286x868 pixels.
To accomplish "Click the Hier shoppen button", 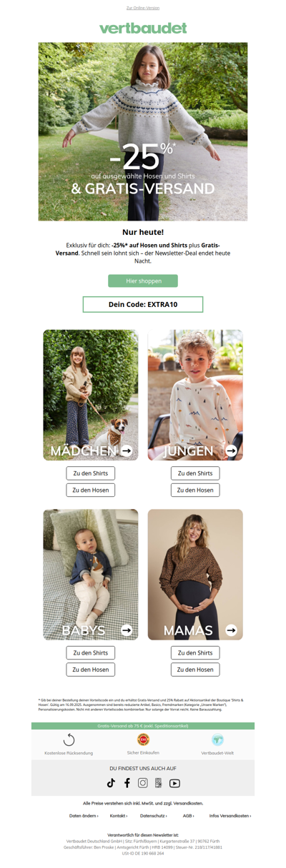I will (x=143, y=281).
